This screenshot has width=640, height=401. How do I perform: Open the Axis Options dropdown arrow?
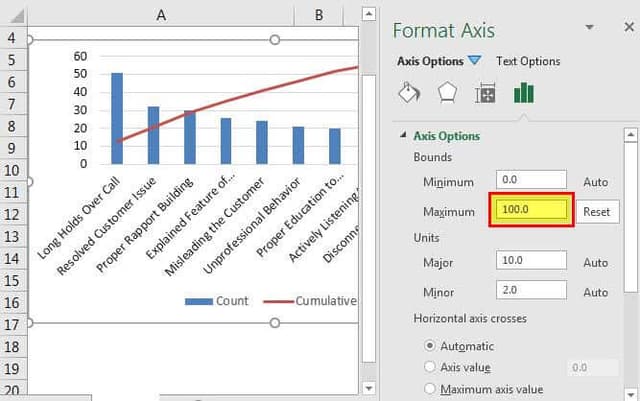pyautogui.click(x=475, y=61)
